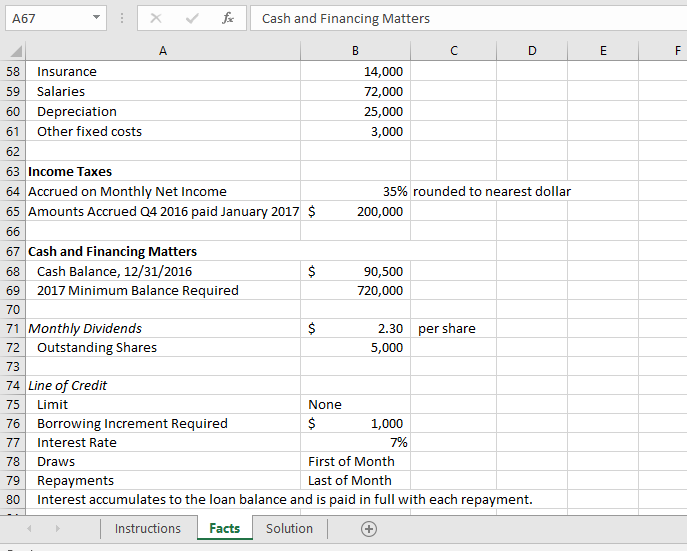Click the Depreciation cell
Image resolution: width=687 pixels, height=551 pixels.
coord(163,111)
